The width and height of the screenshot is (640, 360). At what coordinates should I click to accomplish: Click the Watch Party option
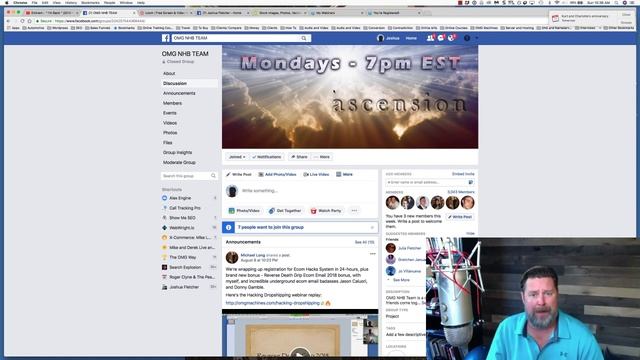tap(326, 211)
